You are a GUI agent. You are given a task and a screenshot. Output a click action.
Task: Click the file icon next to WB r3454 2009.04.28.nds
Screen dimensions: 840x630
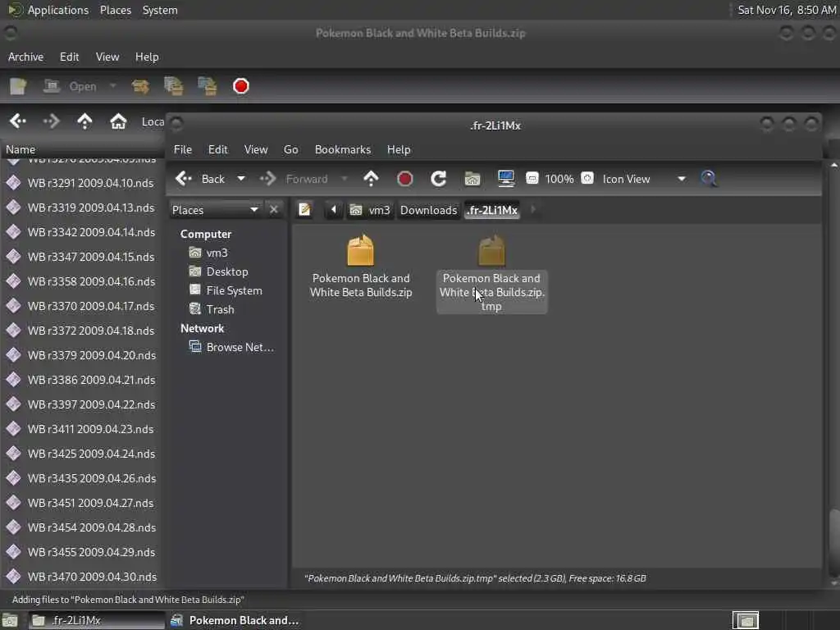[x=13, y=527]
